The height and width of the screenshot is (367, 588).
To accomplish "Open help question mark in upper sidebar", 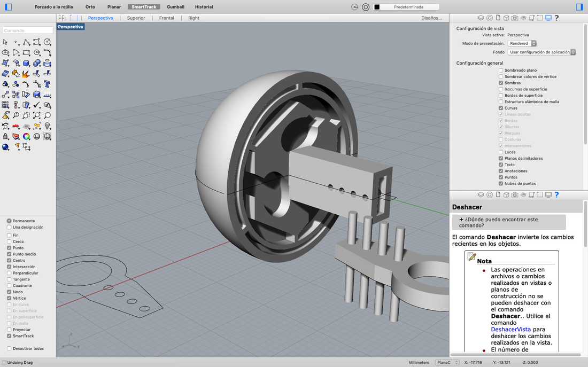I will (556, 18).
